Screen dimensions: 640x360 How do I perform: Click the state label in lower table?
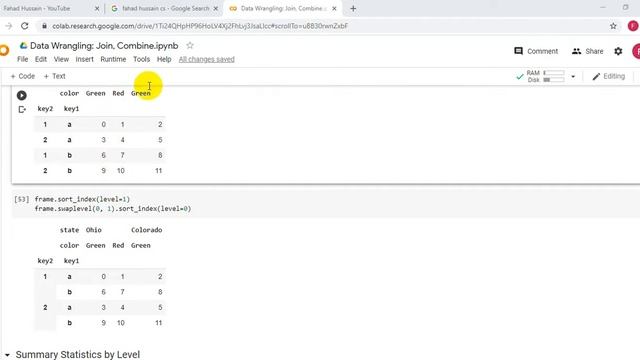click(69, 230)
